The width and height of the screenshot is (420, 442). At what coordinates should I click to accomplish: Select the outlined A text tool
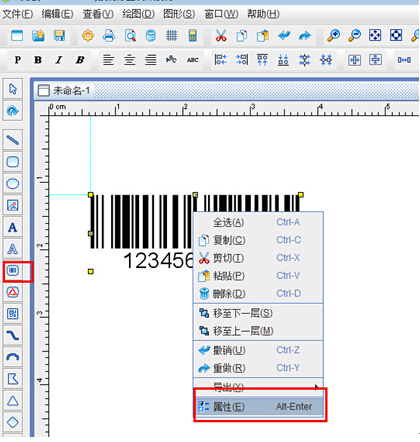click(13, 249)
